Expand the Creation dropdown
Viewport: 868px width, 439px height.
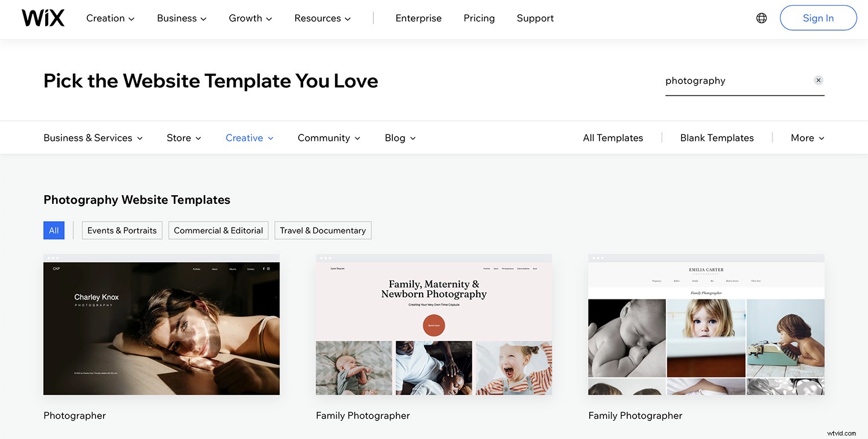click(x=110, y=18)
